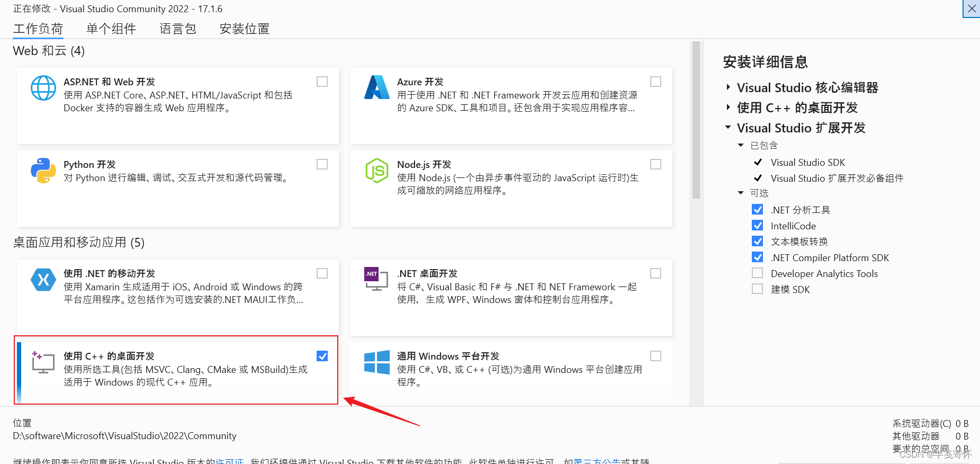Close the installer window with X
This screenshot has width=980, height=464.
972,8
